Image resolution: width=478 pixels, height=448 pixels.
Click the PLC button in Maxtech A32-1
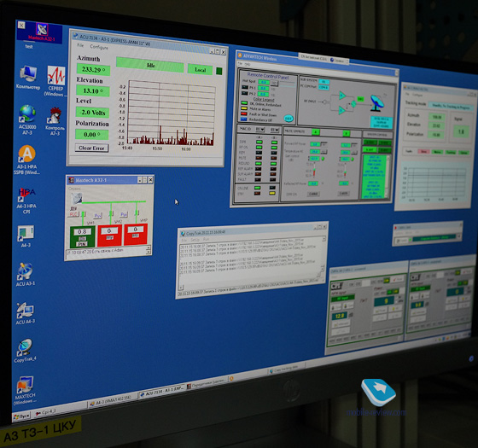click(73, 214)
